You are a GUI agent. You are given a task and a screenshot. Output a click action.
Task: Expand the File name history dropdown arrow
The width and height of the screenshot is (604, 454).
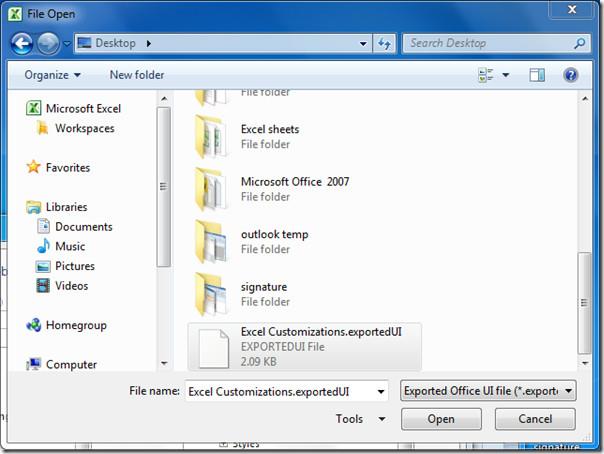pos(379,391)
